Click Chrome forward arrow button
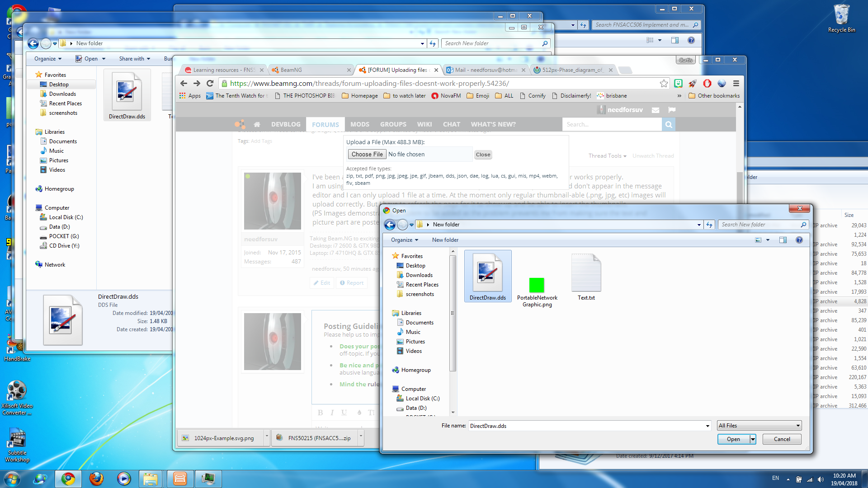The width and height of the screenshot is (868, 488). pos(197,83)
